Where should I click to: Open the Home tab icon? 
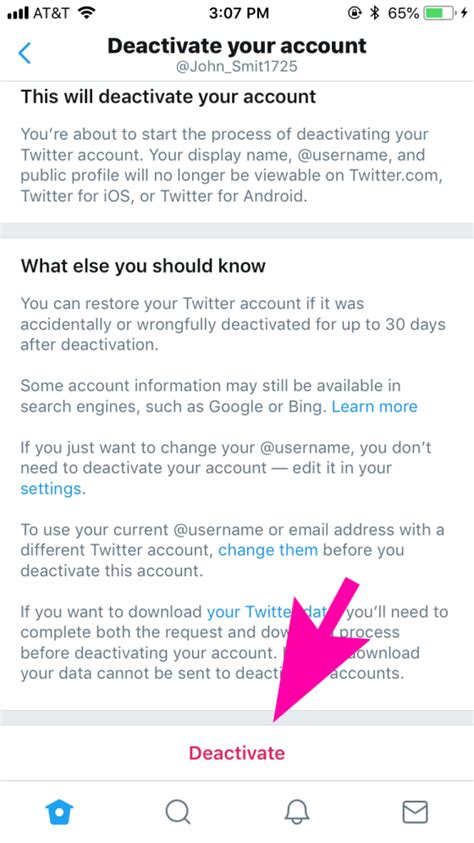click(59, 812)
